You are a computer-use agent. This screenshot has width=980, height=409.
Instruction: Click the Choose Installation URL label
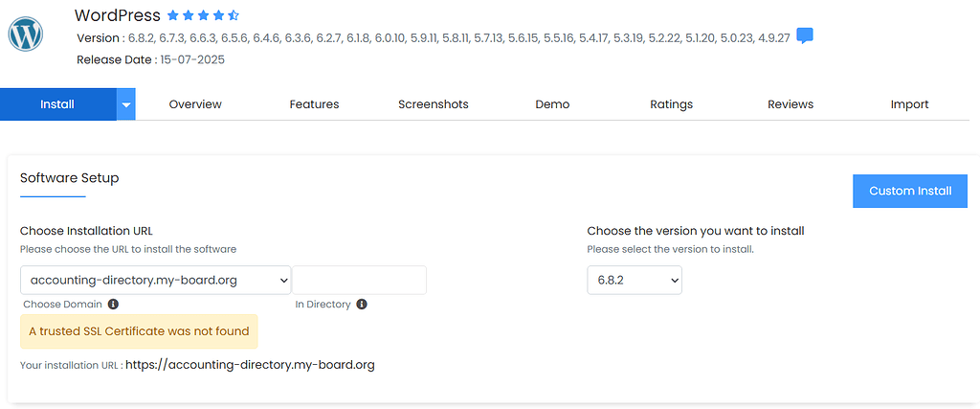pos(86,231)
